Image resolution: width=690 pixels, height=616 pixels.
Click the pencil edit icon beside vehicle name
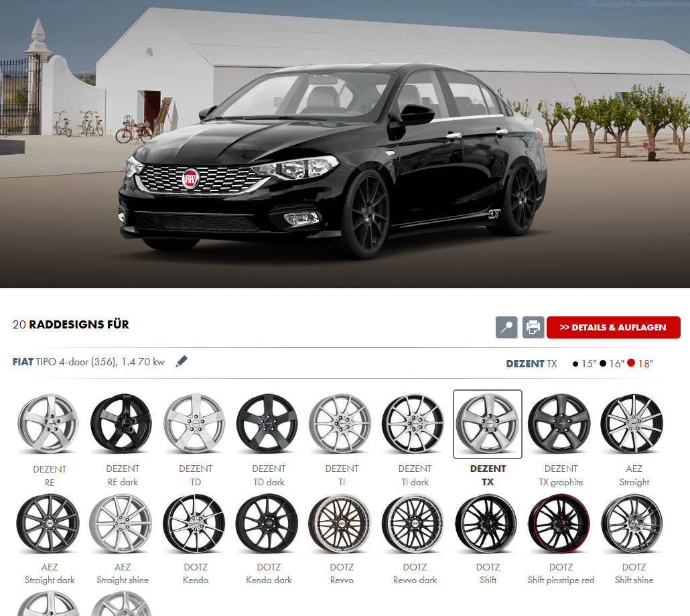[x=182, y=362]
